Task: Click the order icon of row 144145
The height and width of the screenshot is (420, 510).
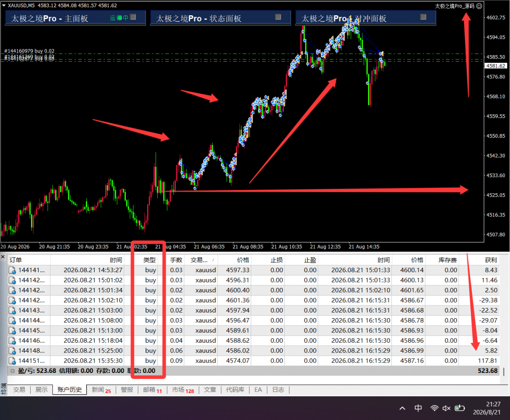Action: (x=13, y=330)
